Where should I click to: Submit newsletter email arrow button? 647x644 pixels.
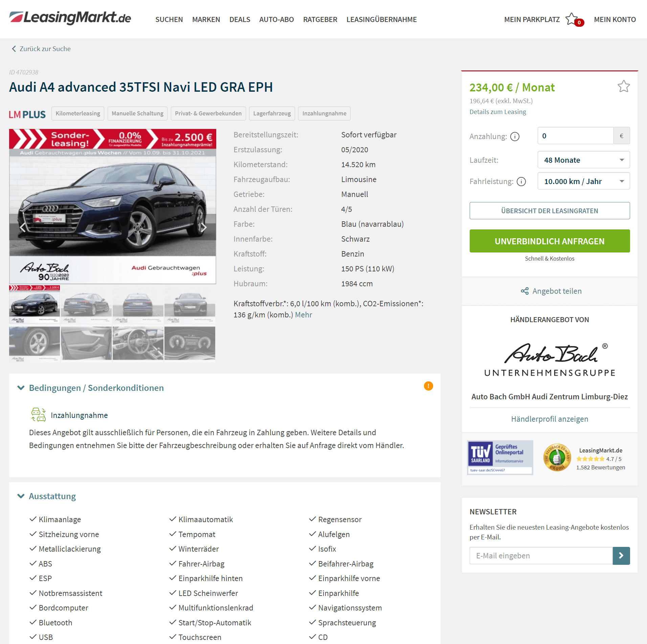pyautogui.click(x=621, y=555)
